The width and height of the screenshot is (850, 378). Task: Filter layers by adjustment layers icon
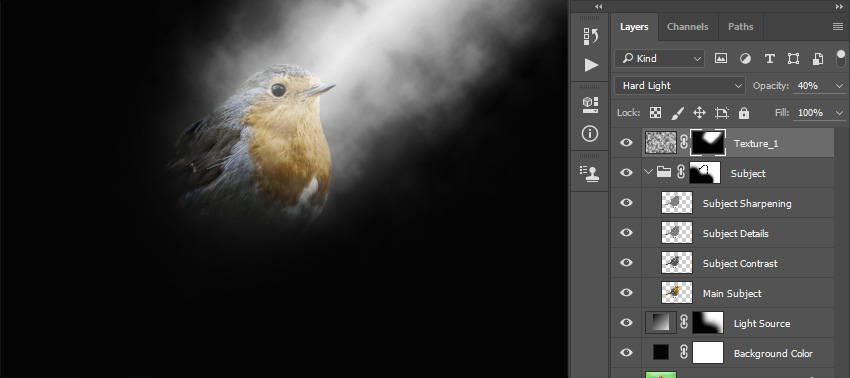[745, 59]
